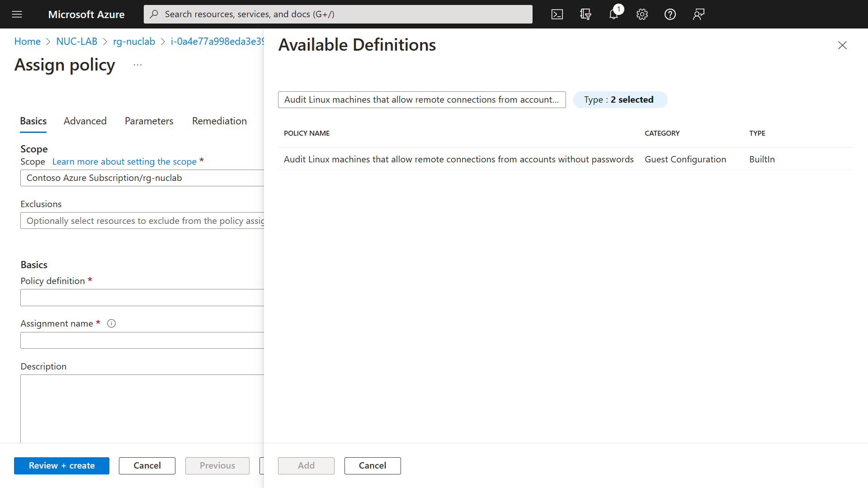Open the Type filter showing 2 selected
The image size is (868, 488).
[620, 99]
